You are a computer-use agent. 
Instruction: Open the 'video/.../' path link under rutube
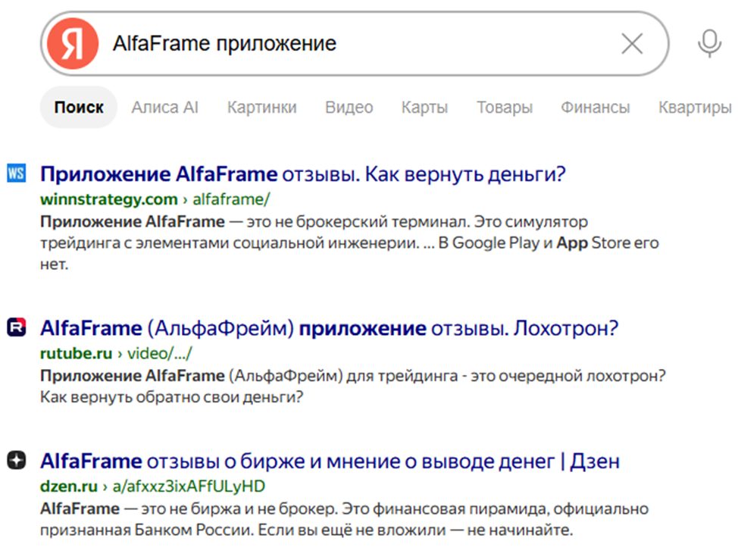160,353
